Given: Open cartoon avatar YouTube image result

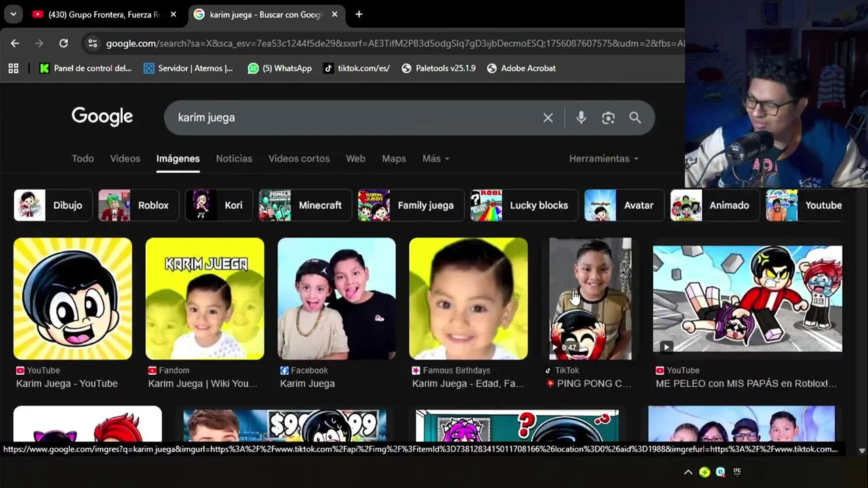Looking at the screenshot, I should pos(73,298).
